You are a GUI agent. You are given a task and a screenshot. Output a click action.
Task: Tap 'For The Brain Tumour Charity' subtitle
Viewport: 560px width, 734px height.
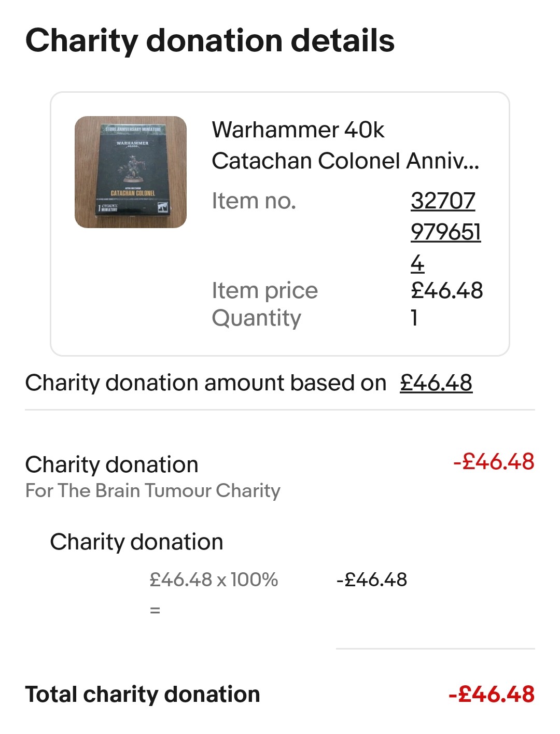point(153,490)
